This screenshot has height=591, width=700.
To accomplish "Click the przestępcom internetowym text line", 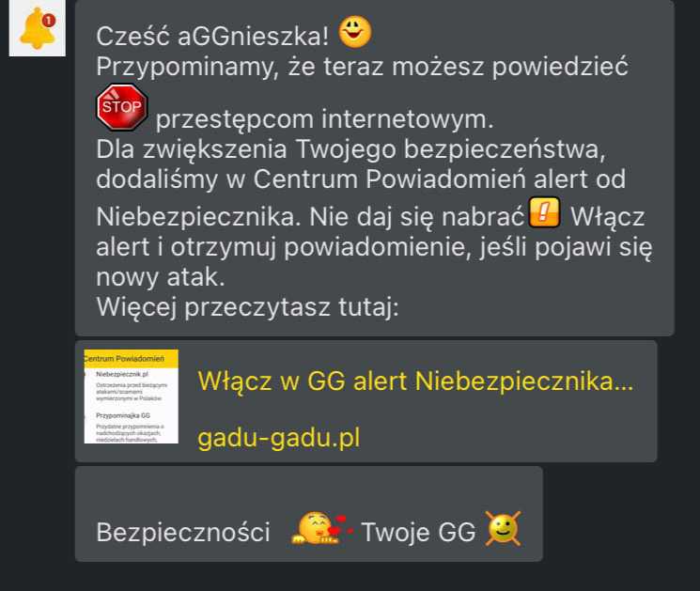I will click(324, 119).
